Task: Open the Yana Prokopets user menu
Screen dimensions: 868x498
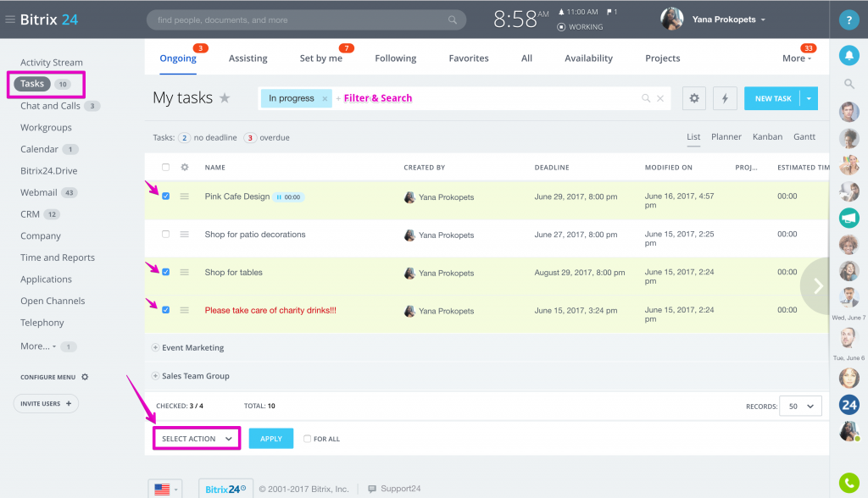Action: (x=728, y=19)
